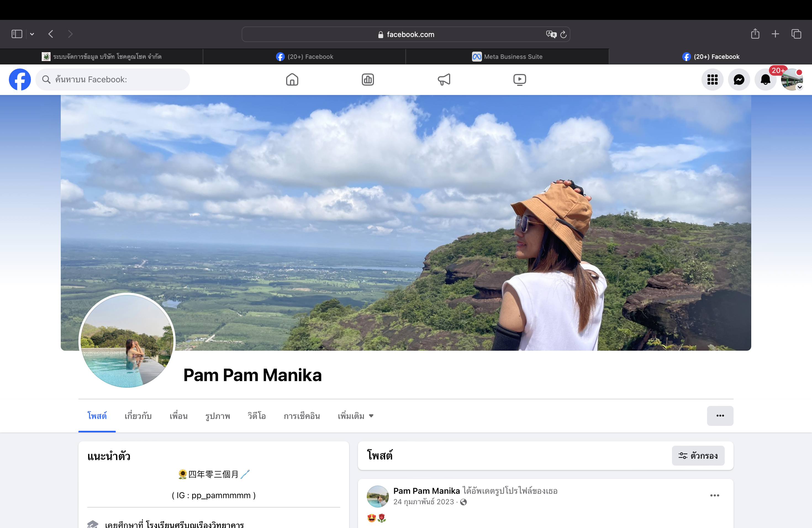
Task: Click Safari translate page icon
Action: pos(551,35)
